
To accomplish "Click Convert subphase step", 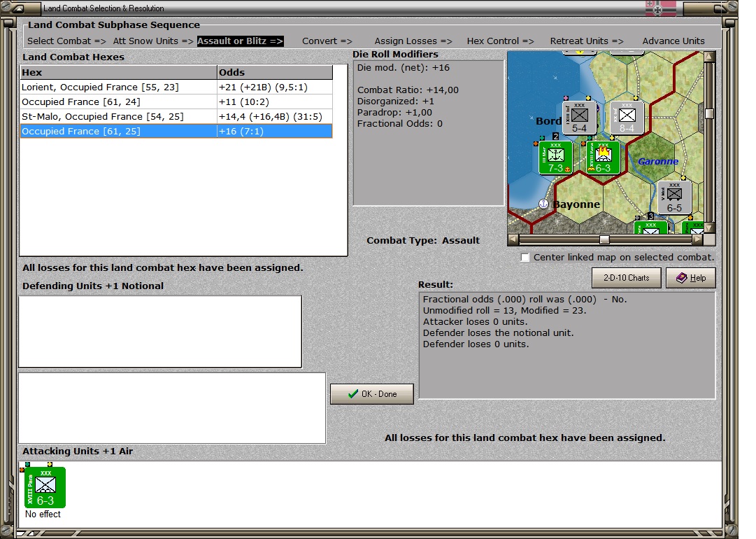I will 327,41.
